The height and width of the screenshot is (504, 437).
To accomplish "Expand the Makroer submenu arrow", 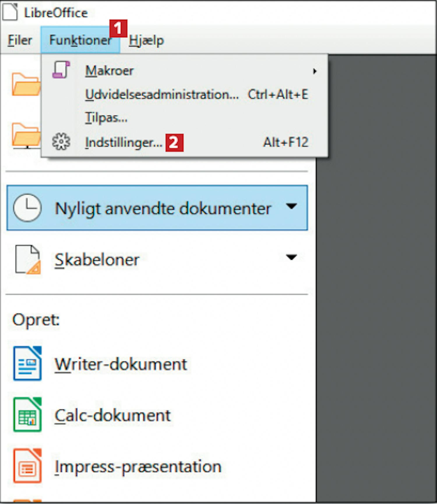I will pyautogui.click(x=315, y=71).
